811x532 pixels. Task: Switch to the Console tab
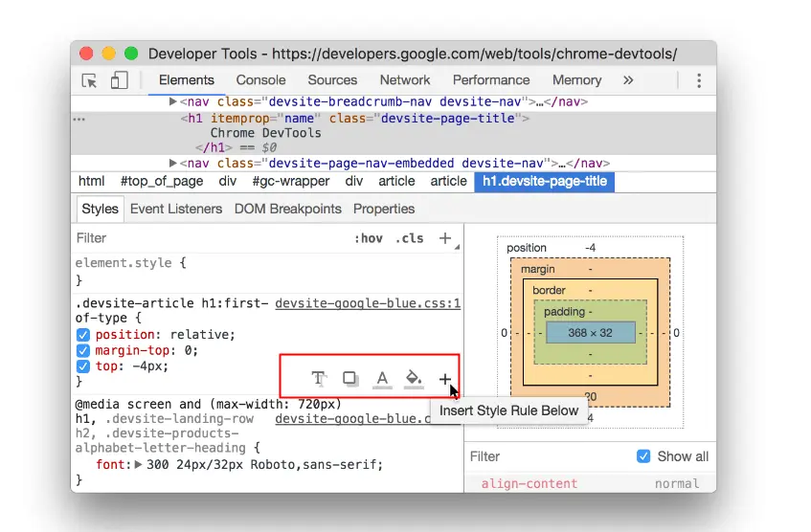tap(260, 80)
